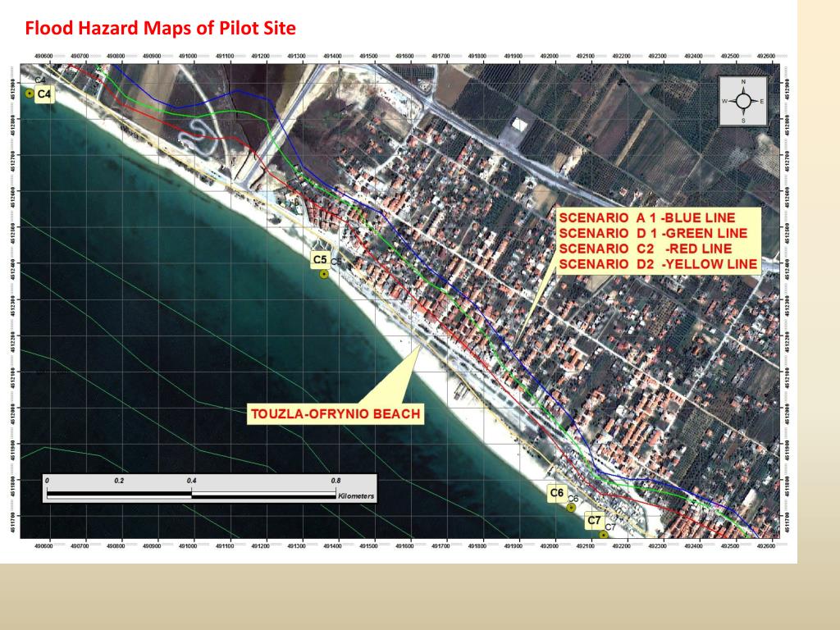Click the scale bar 0.4 mark
This screenshot has width=840, height=630.
[191, 481]
